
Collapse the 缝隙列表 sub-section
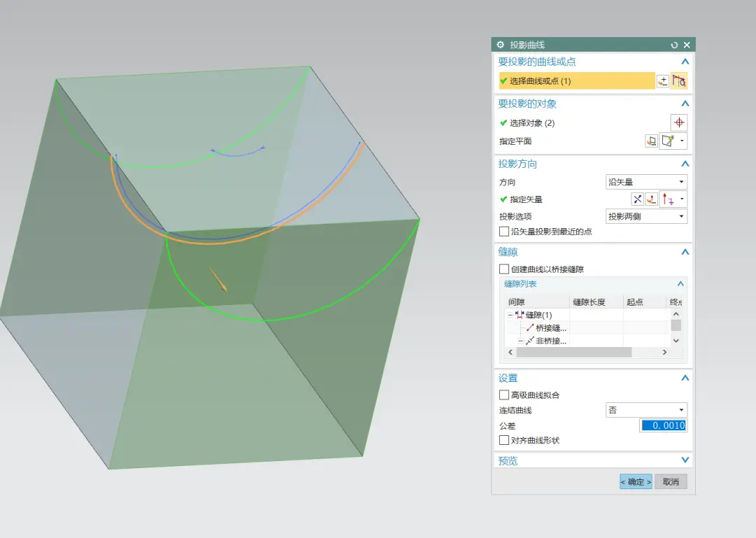coord(680,284)
